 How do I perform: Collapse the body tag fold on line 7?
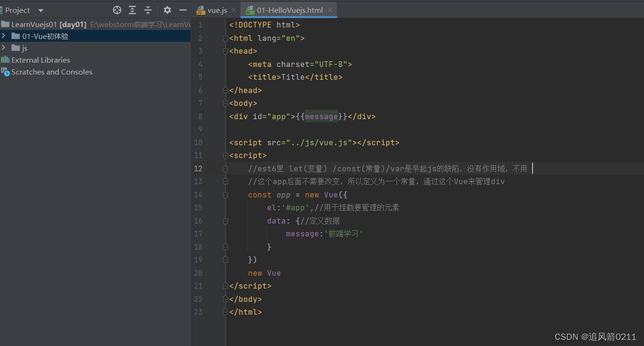226,103
